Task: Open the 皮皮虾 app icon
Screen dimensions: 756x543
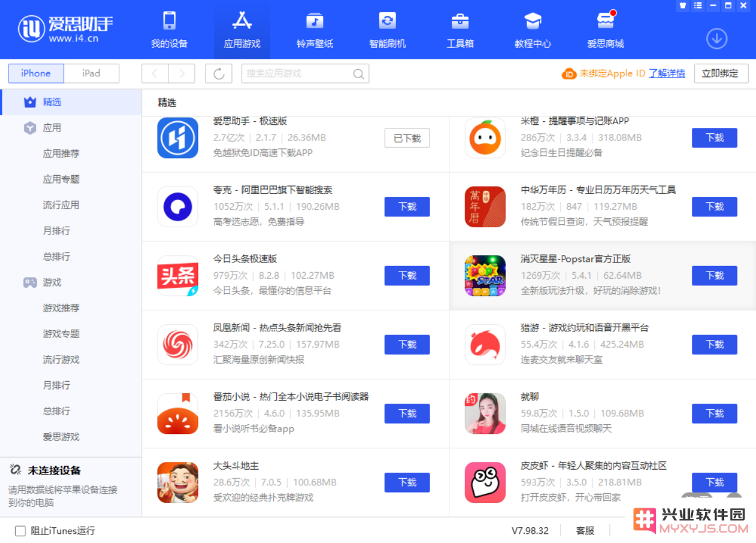Action: point(485,483)
